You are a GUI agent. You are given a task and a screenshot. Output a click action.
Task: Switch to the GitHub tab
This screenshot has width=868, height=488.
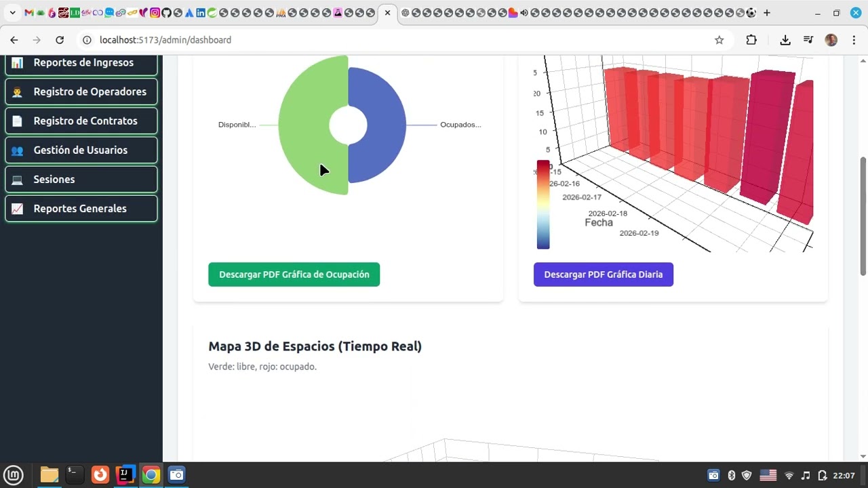[167, 13]
